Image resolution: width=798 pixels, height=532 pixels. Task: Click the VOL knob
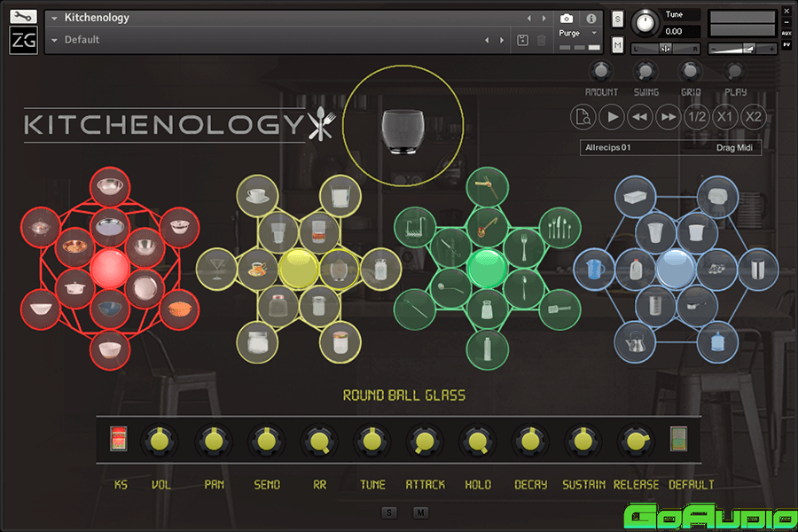tap(160, 439)
